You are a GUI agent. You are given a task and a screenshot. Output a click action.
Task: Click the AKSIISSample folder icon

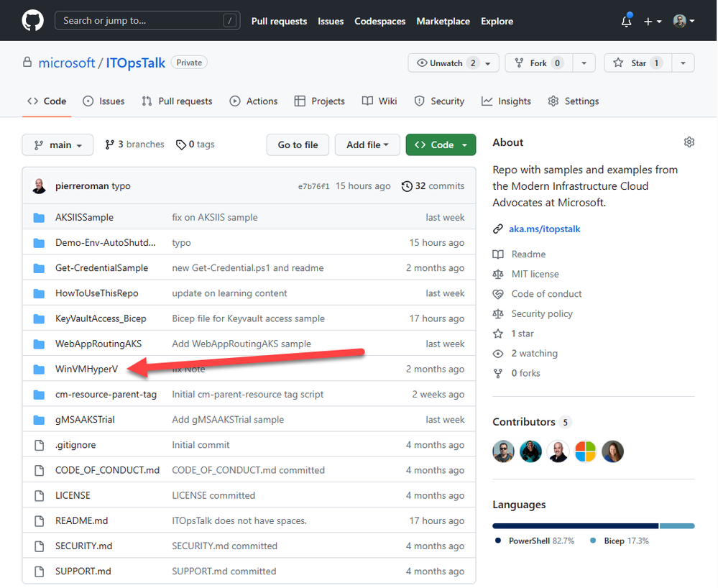coord(40,218)
